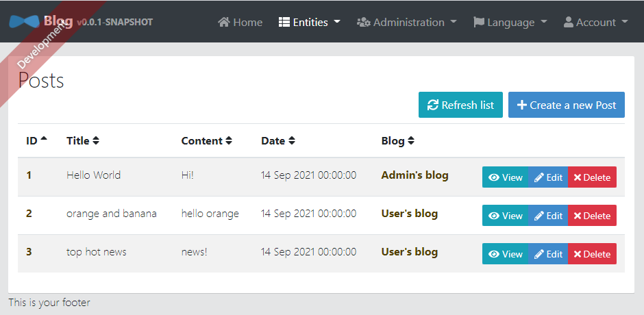Sort by Date using sort arrows
Image resolution: width=644 pixels, height=315 pixels.
coord(292,141)
